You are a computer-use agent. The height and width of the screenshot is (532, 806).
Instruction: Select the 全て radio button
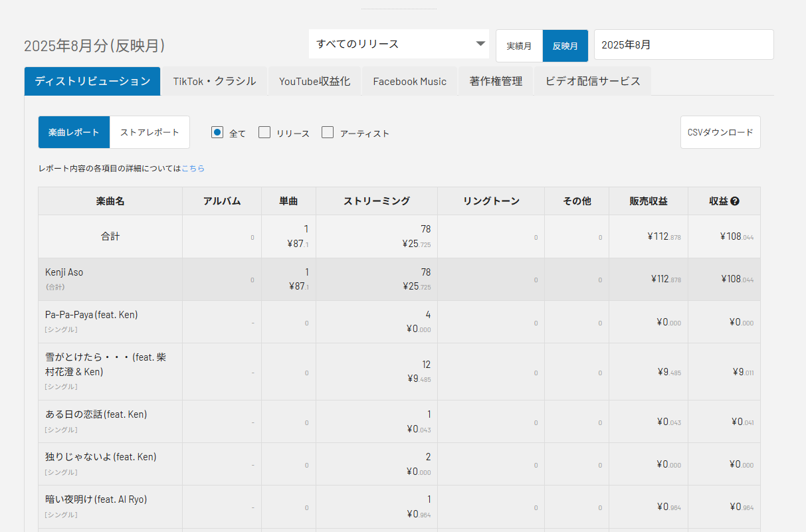(x=217, y=132)
